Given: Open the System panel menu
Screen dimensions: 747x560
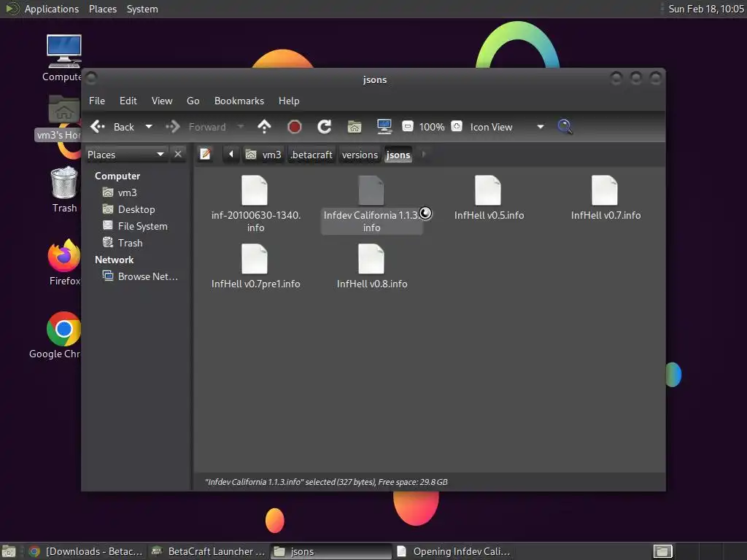Looking at the screenshot, I should [x=142, y=9].
